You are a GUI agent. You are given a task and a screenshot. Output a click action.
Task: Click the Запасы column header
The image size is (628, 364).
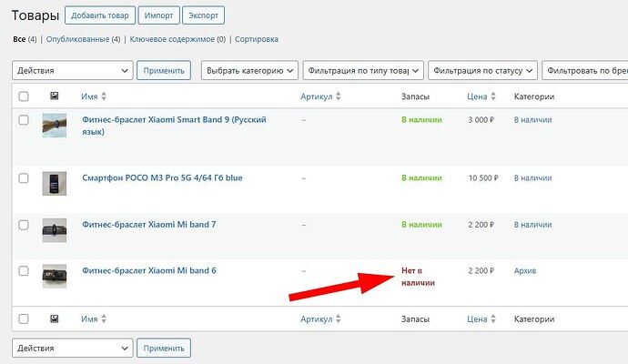pos(415,96)
